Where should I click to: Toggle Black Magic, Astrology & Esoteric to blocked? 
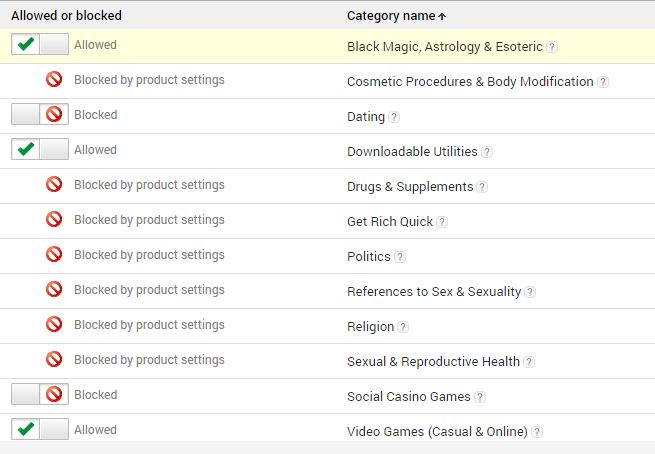pyautogui.click(x=40, y=45)
